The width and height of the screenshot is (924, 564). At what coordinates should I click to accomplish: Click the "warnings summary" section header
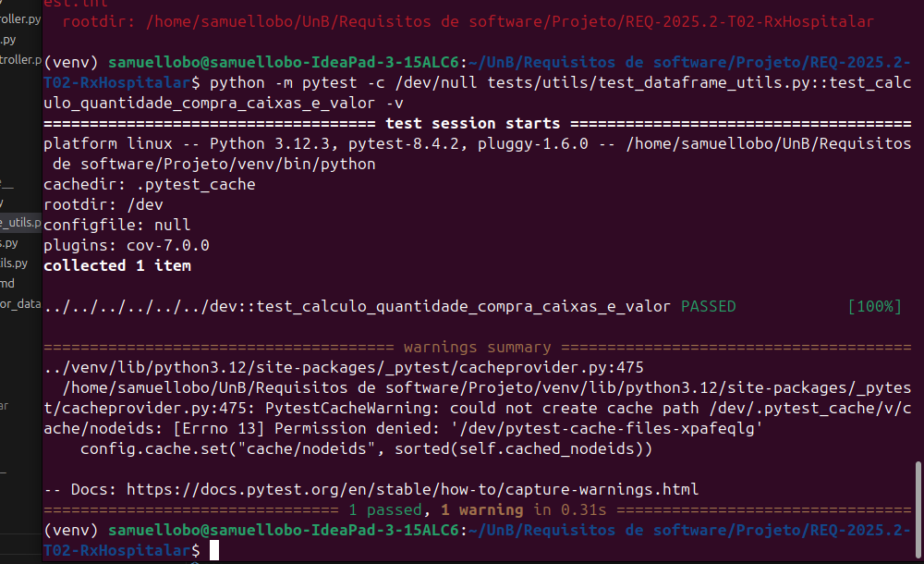pyautogui.click(x=477, y=348)
